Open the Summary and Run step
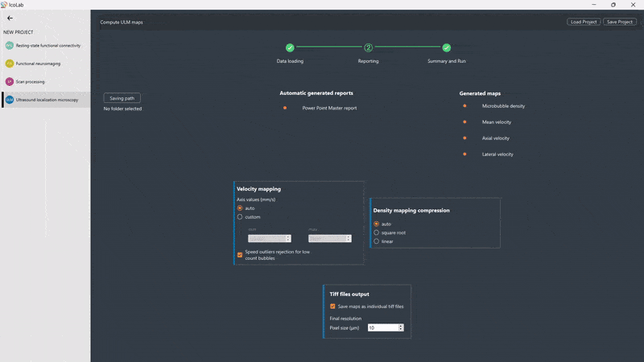Image resolution: width=644 pixels, height=362 pixels. [446, 48]
